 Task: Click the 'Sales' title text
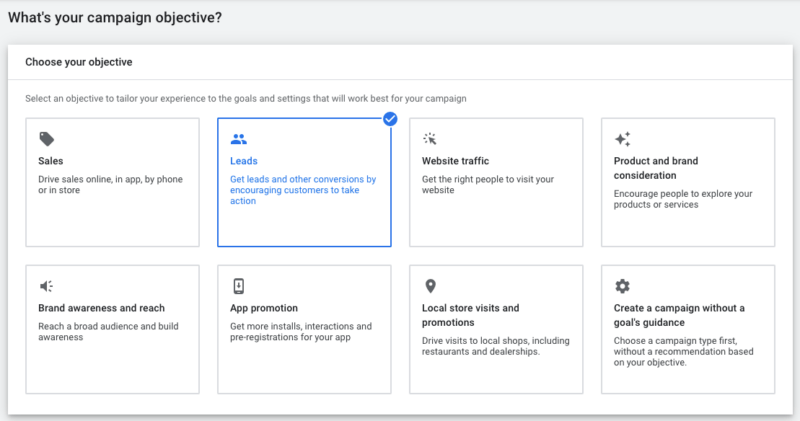tap(51, 161)
